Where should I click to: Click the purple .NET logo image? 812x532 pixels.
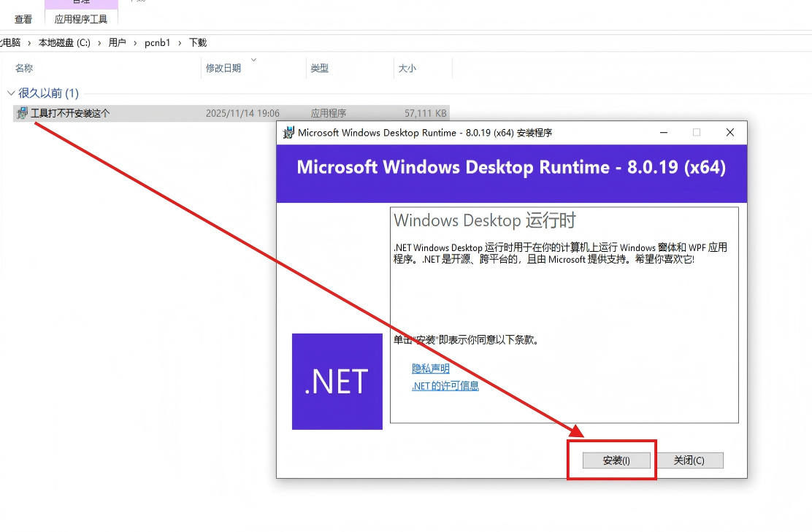pos(337,382)
